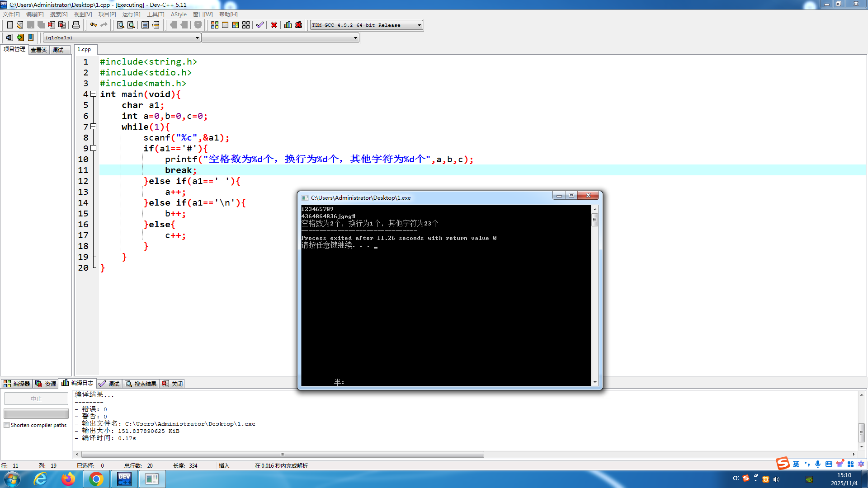This screenshot has width=868, height=488.
Task: Click the bar chart profile analysis icon
Action: [288, 25]
